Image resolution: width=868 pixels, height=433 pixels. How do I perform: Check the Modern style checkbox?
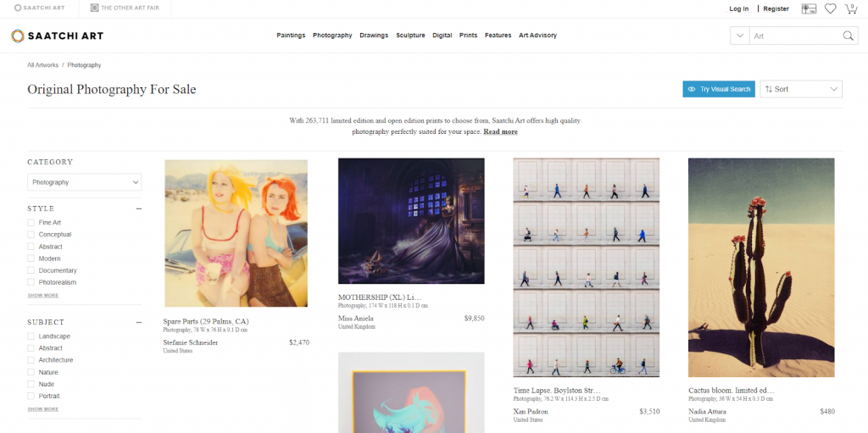click(31, 258)
